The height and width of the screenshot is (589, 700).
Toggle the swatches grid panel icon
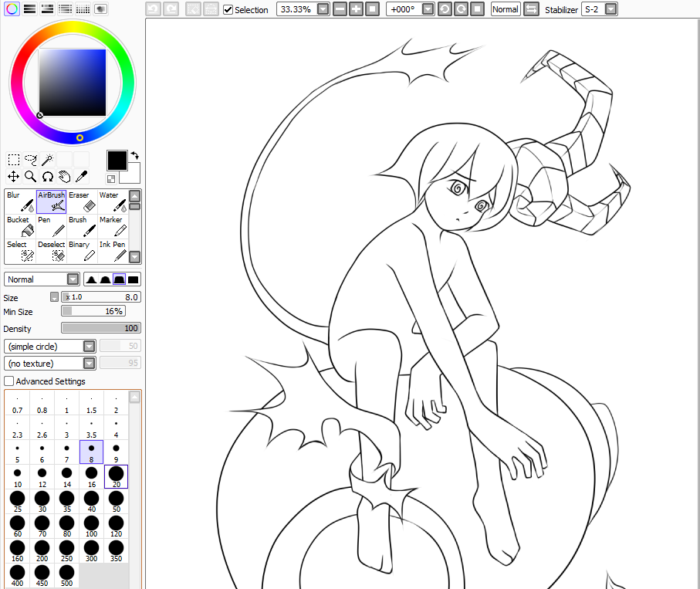(83, 9)
